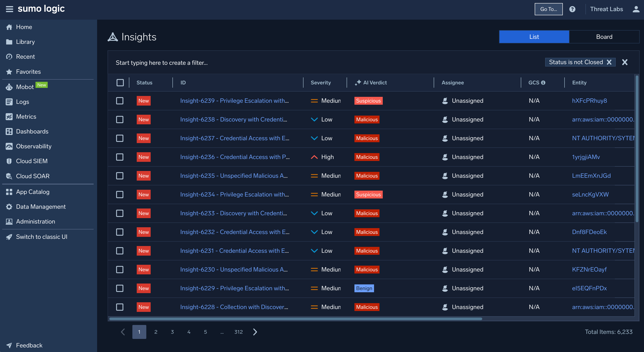Viewport: 644px width, 352px height.
Task: Go to next page using right chevron
Action: click(x=255, y=332)
